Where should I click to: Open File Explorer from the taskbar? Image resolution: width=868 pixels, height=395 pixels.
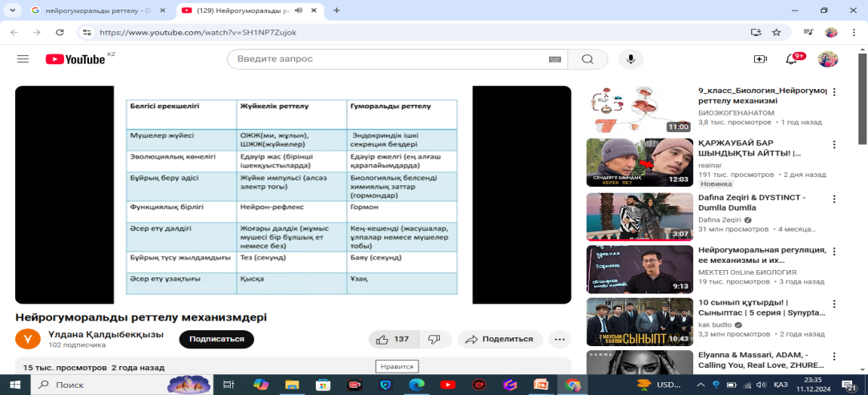point(293,385)
